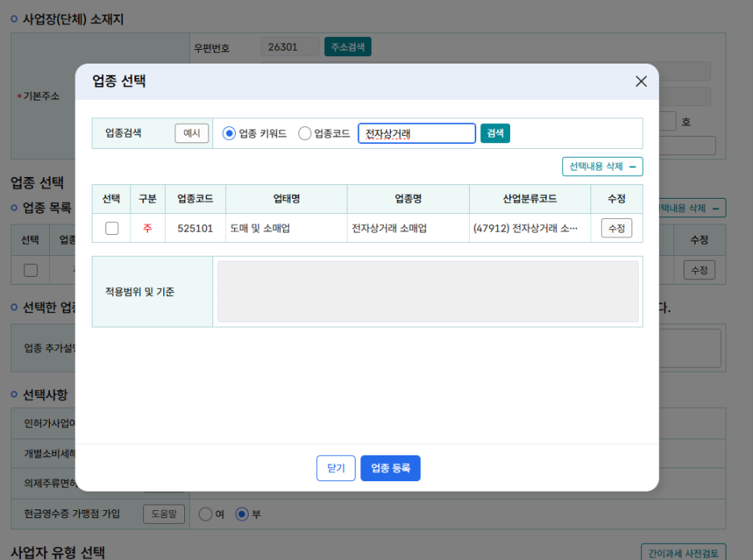
Task: Click the blue 업종 등록 button
Action: pyautogui.click(x=390, y=468)
